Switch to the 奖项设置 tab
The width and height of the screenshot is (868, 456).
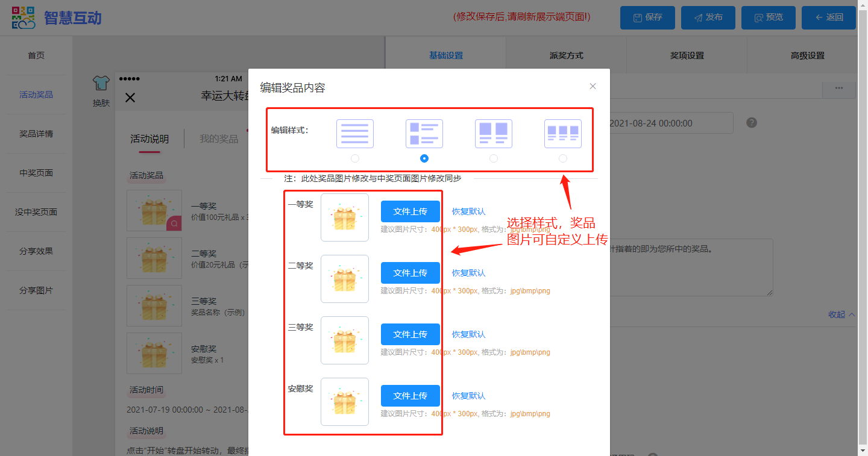point(687,55)
